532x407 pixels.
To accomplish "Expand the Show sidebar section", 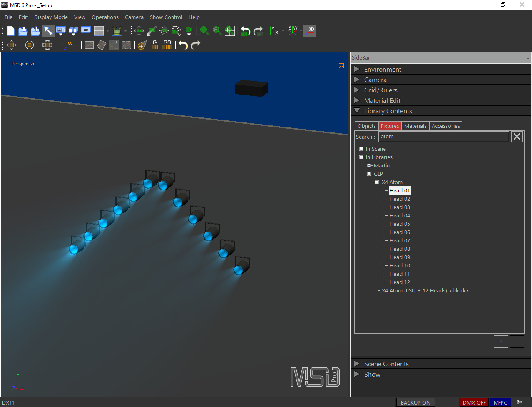I will [x=441, y=374].
